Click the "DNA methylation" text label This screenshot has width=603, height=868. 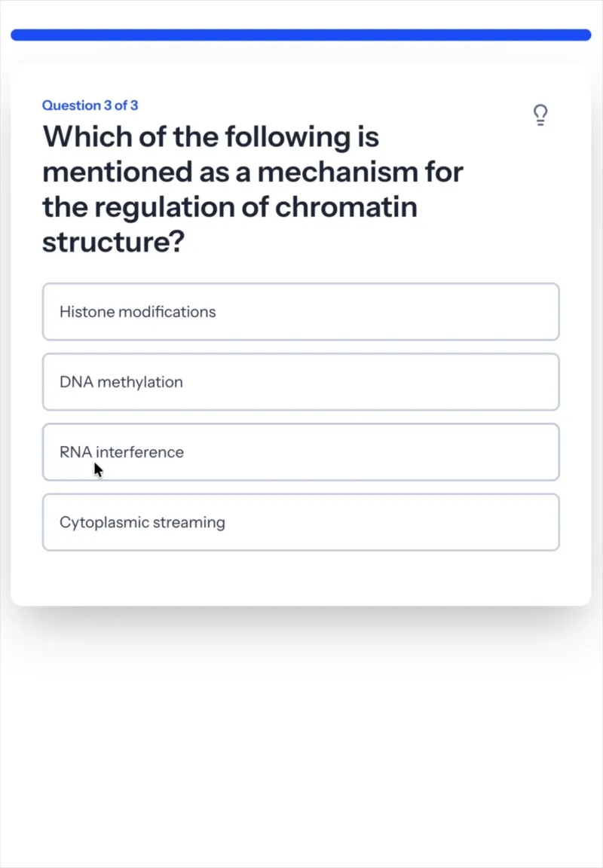click(x=121, y=382)
